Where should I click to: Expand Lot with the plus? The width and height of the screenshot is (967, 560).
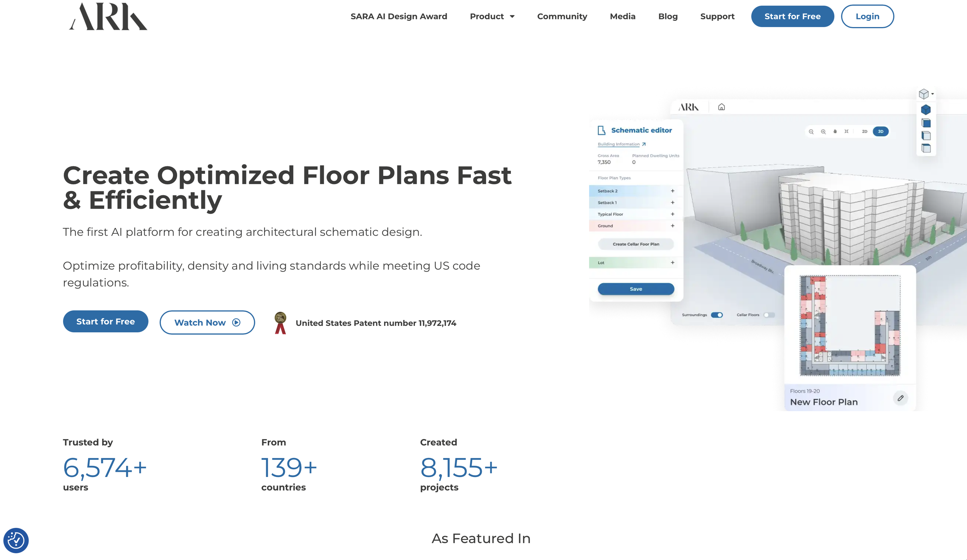tap(673, 263)
